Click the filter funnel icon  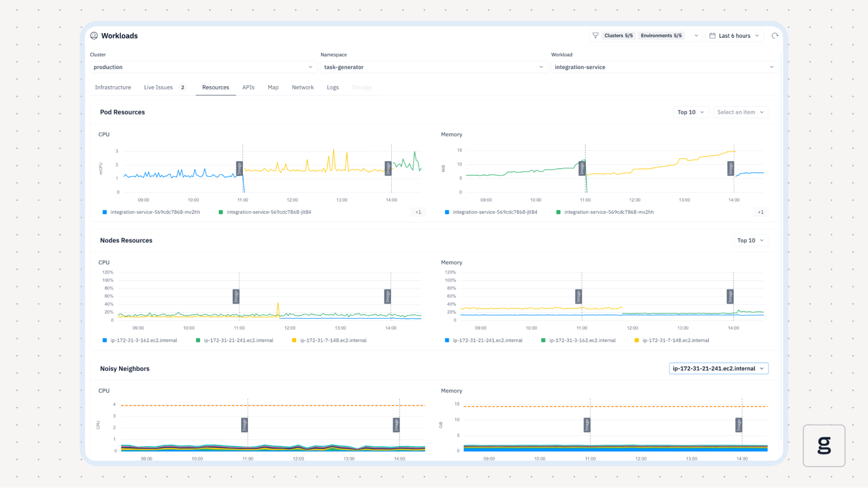(x=595, y=36)
